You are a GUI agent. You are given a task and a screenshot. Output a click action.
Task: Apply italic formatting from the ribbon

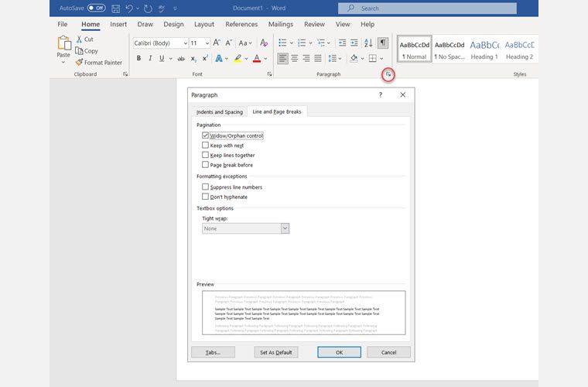pyautogui.click(x=152, y=59)
